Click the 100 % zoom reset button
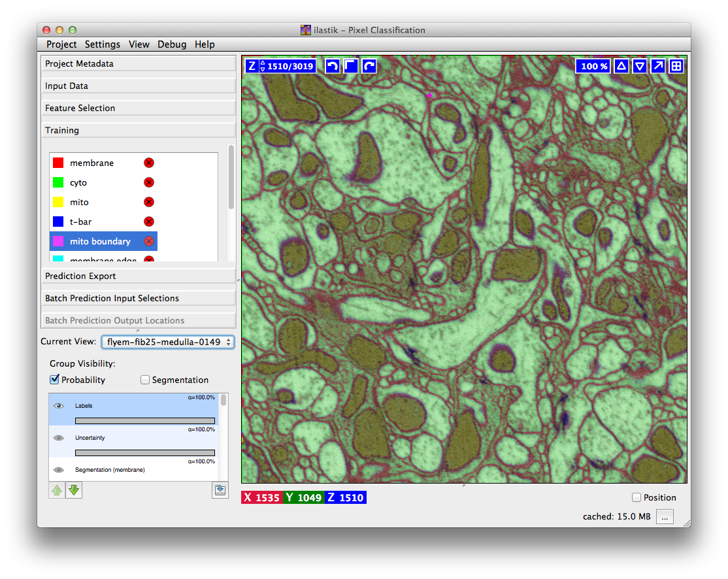This screenshot has height=579, width=728. pyautogui.click(x=594, y=66)
